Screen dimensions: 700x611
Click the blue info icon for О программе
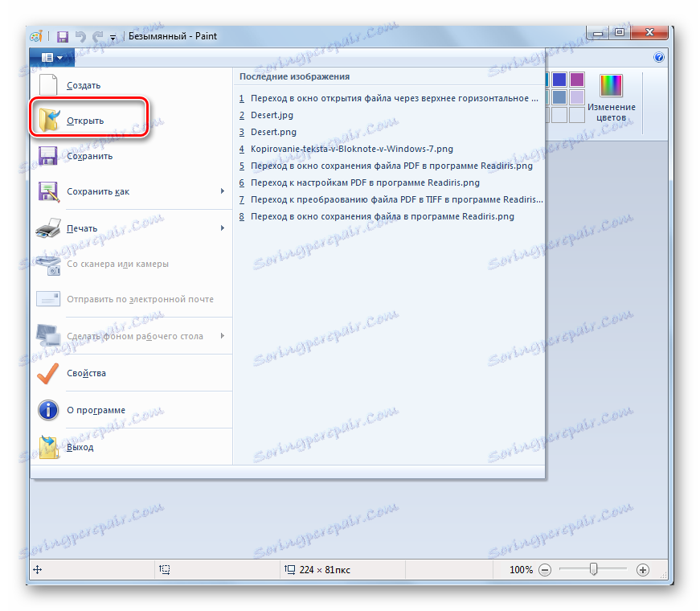[x=47, y=410]
